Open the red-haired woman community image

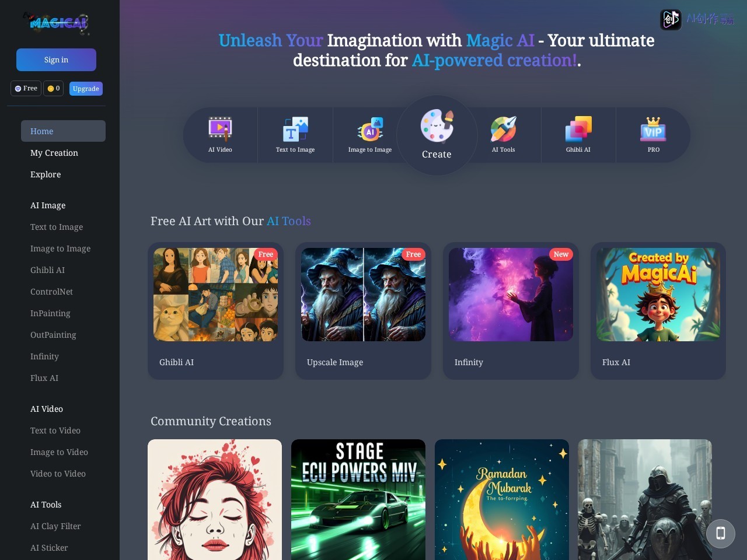[215, 499]
